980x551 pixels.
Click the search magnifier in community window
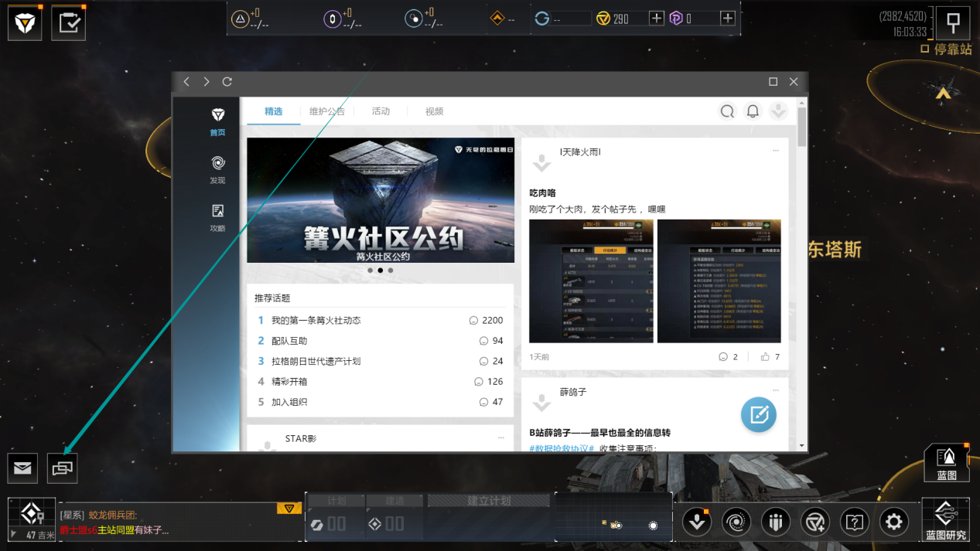[727, 111]
